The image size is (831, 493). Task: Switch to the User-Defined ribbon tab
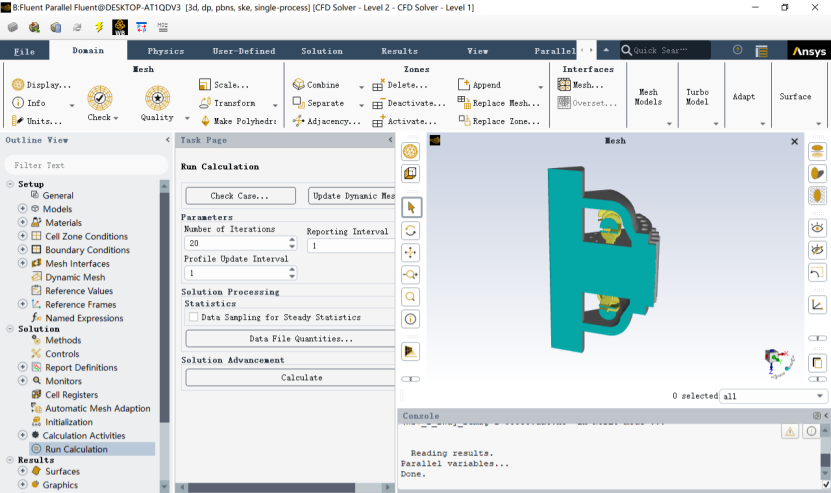click(x=244, y=51)
